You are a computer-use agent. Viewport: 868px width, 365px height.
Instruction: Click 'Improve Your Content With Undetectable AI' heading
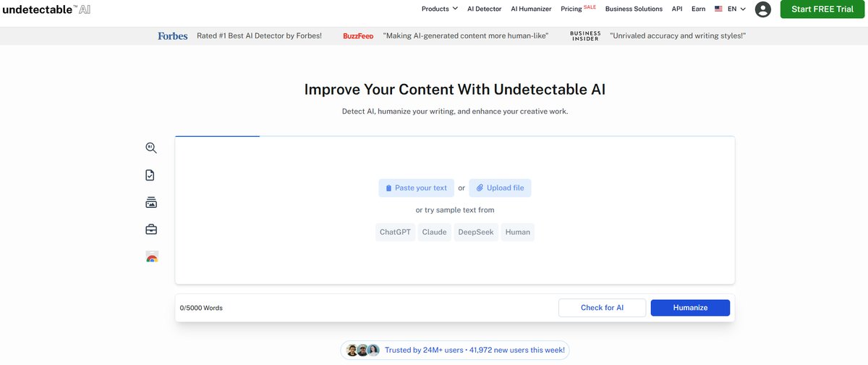pyautogui.click(x=455, y=90)
